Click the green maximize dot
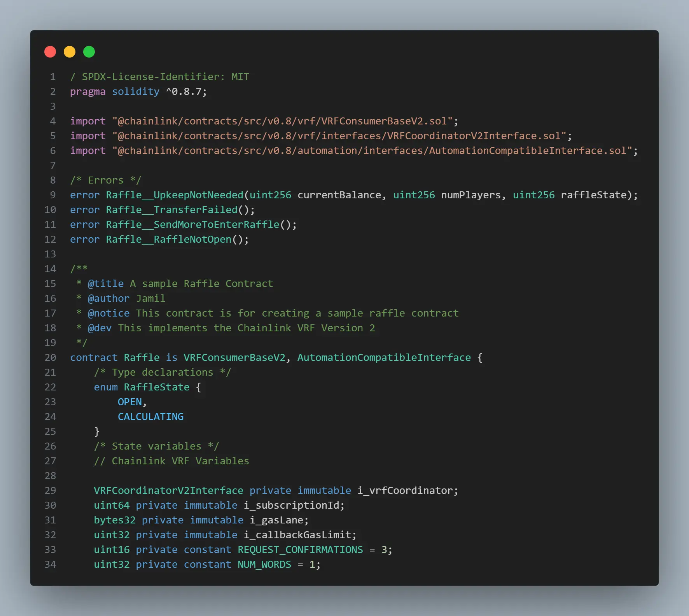 tap(89, 52)
